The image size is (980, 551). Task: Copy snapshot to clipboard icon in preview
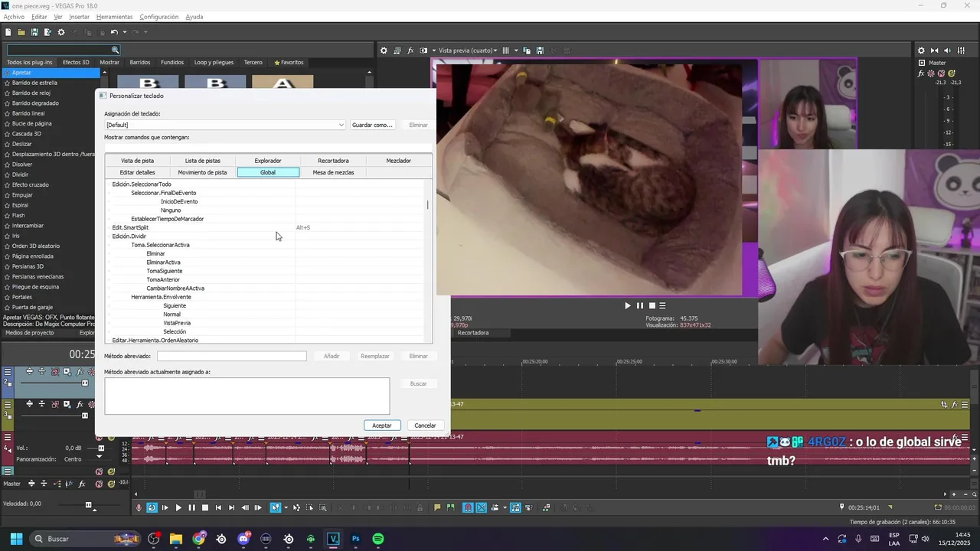point(527,51)
